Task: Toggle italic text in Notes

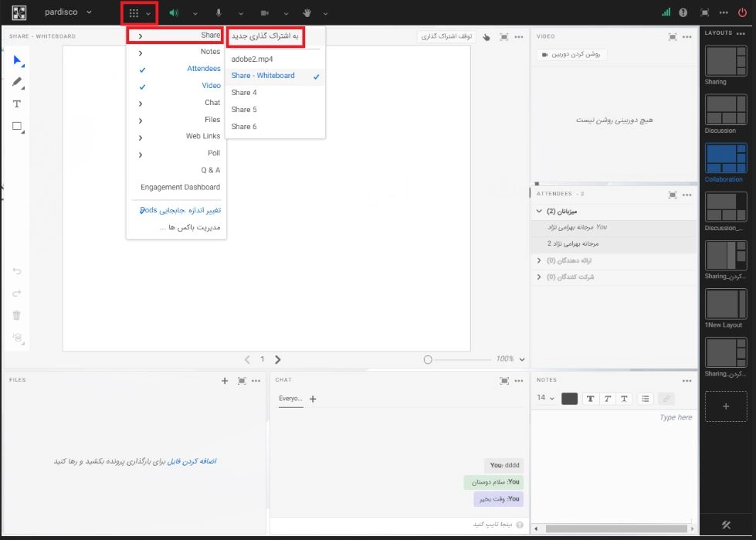Action: tap(608, 399)
